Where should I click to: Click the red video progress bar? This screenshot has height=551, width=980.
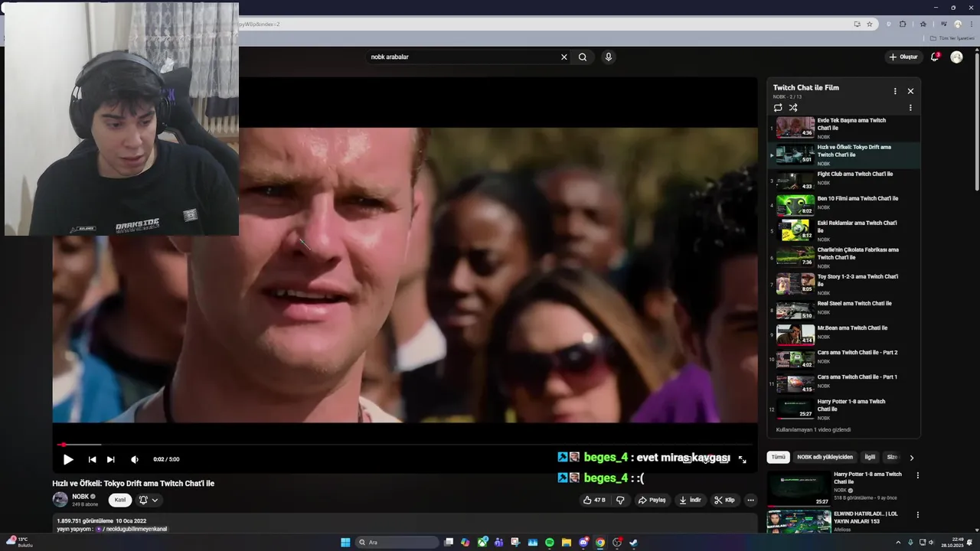[x=404, y=445]
